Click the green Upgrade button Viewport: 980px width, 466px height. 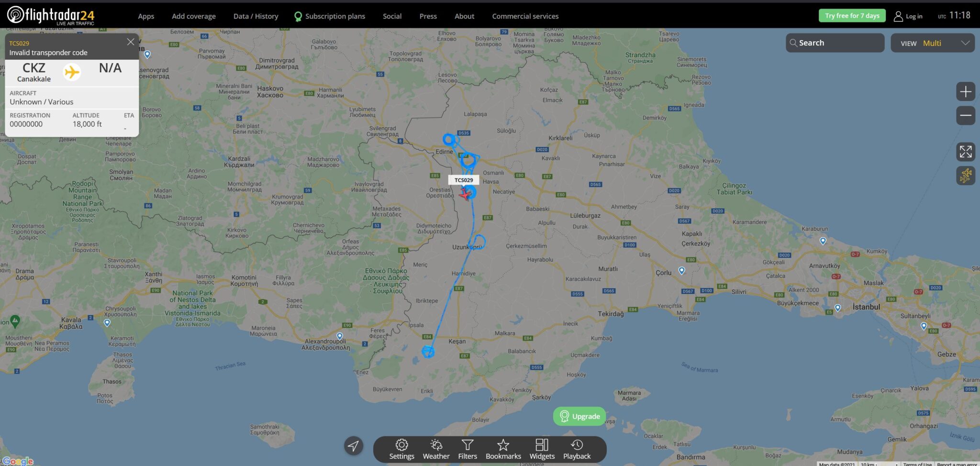click(x=579, y=416)
